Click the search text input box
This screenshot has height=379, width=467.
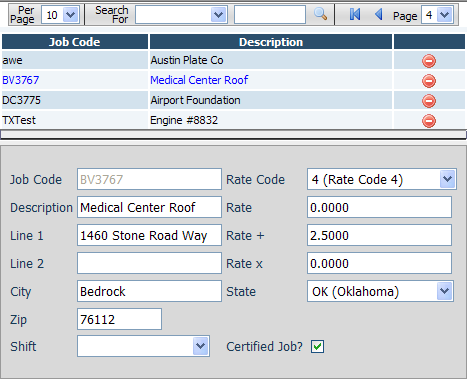coord(270,15)
